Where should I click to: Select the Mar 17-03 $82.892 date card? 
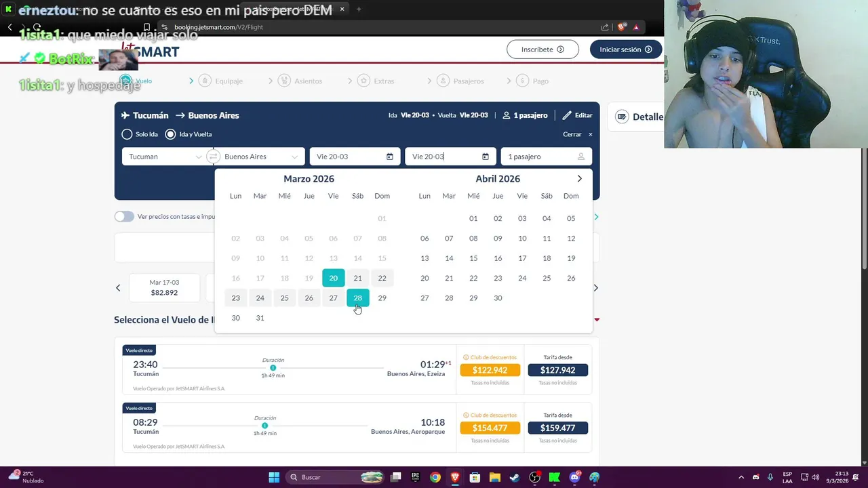click(x=165, y=287)
